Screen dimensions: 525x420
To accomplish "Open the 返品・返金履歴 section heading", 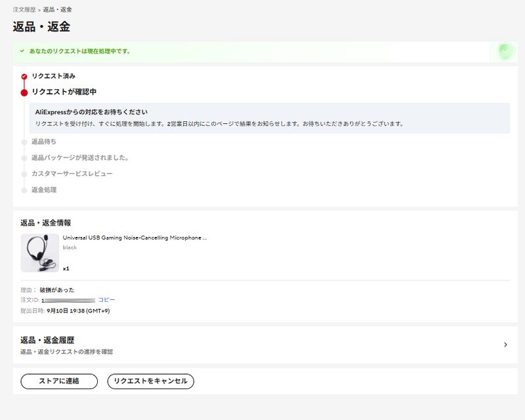I will point(47,341).
